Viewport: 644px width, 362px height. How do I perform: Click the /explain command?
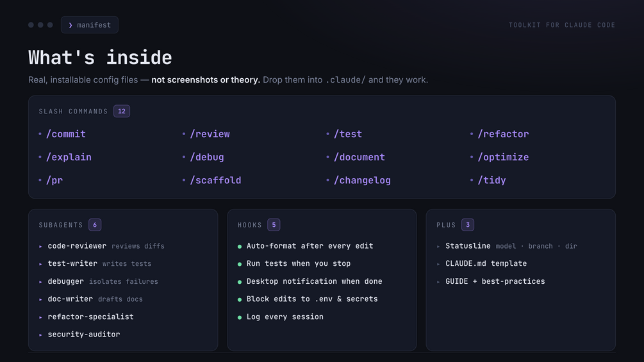[69, 157]
